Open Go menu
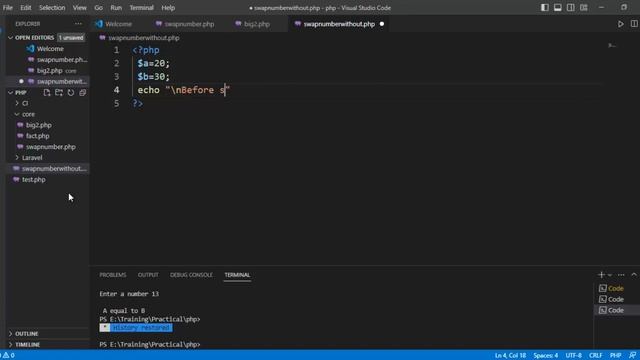Image resolution: width=640 pixels, height=360 pixels. (x=98, y=8)
